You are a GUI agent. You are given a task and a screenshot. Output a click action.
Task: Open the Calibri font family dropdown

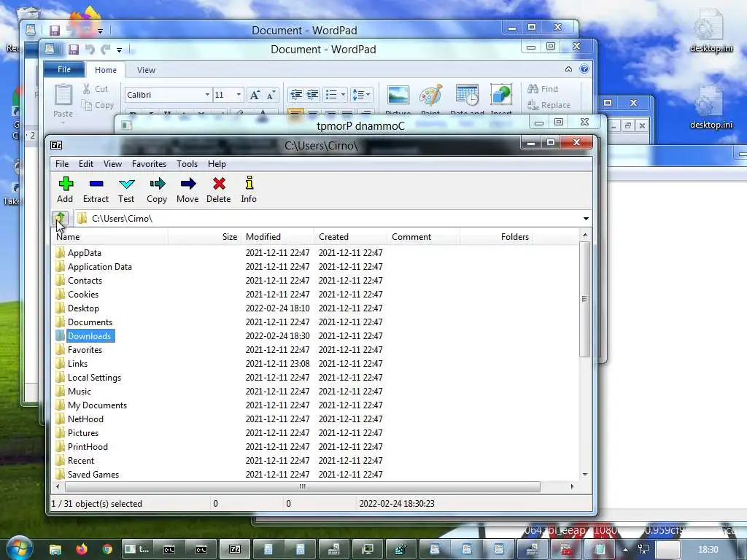207,95
